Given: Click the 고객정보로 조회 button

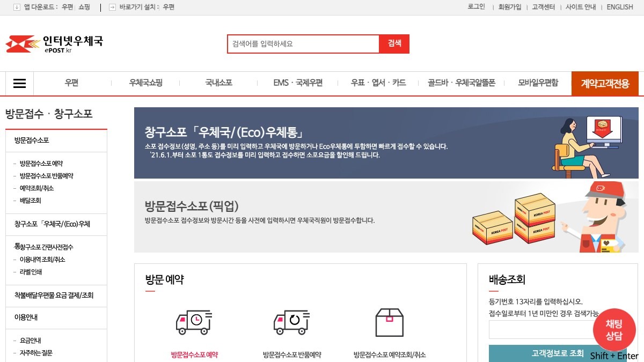Looking at the screenshot, I should pyautogui.click(x=558, y=353).
